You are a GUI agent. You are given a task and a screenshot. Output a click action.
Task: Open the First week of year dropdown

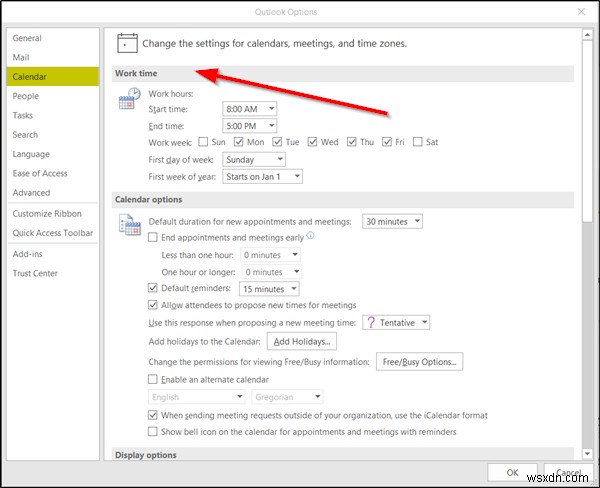(262, 176)
